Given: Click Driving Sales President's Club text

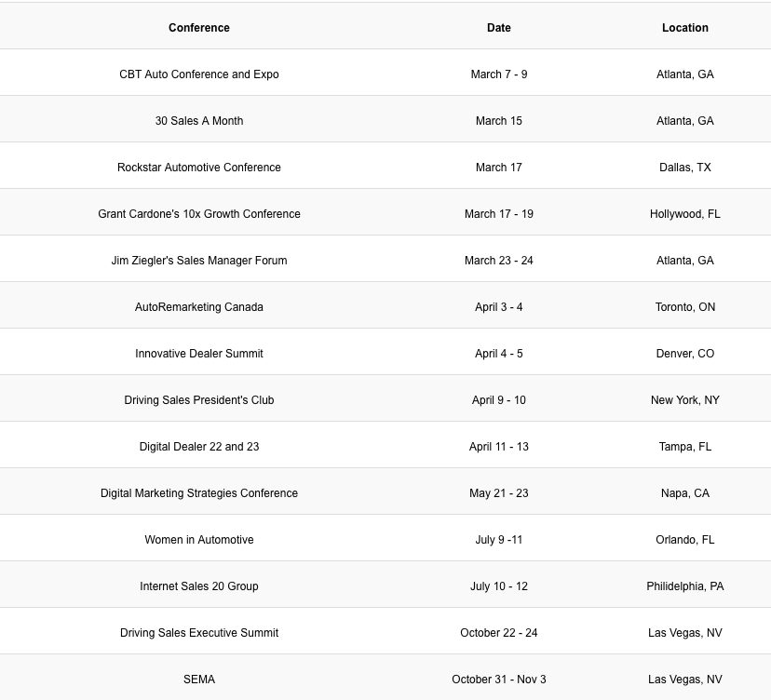Looking at the screenshot, I should click(199, 400).
